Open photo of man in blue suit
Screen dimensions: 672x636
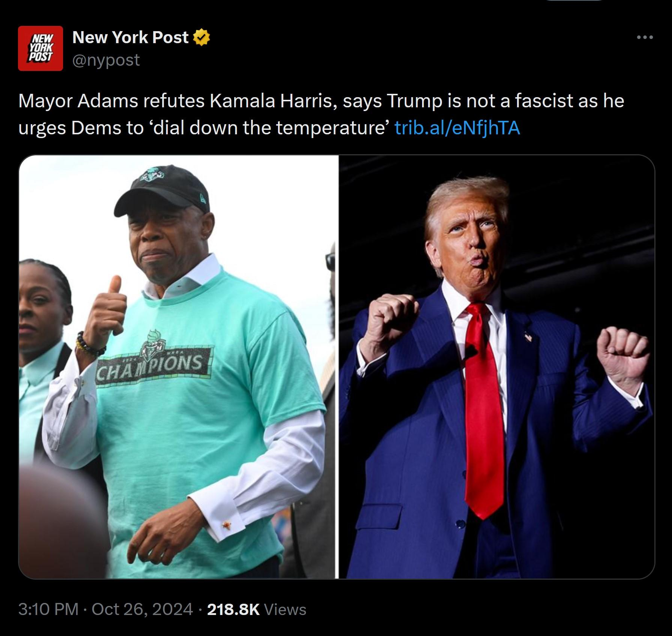point(497,367)
